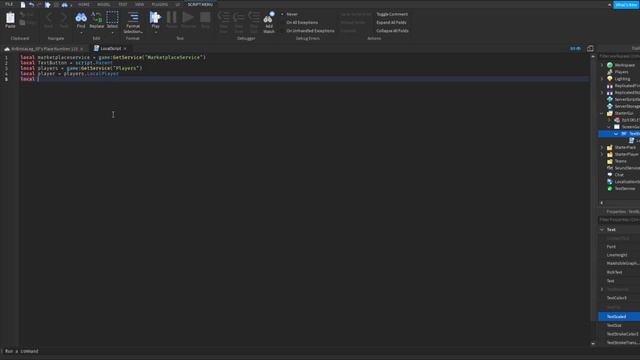Viewport: 640px width, 360px height.
Task: Expand the StarterPlayer tree node
Action: click(x=602, y=154)
